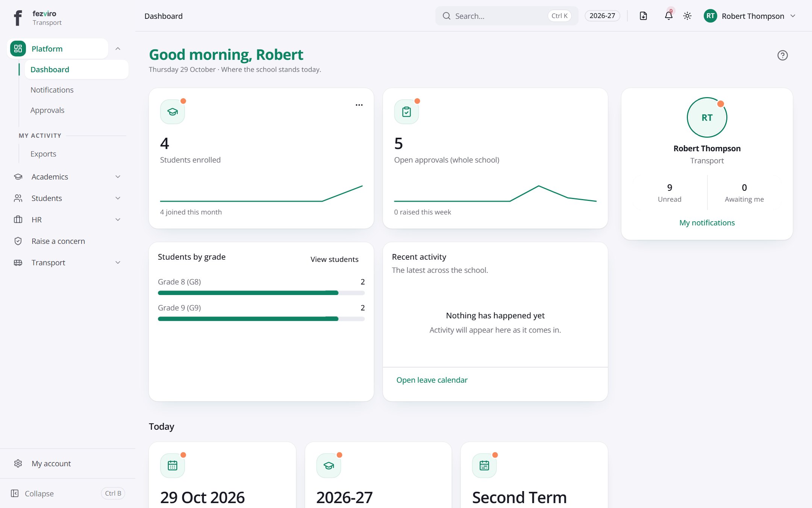The width and height of the screenshot is (812, 508).
Task: Click the View students link
Action: pos(334,259)
